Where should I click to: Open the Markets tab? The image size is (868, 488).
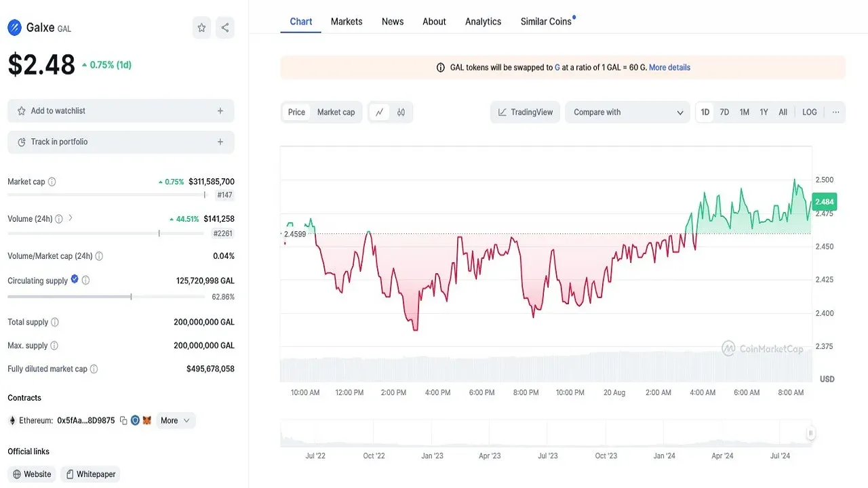pyautogui.click(x=347, y=22)
